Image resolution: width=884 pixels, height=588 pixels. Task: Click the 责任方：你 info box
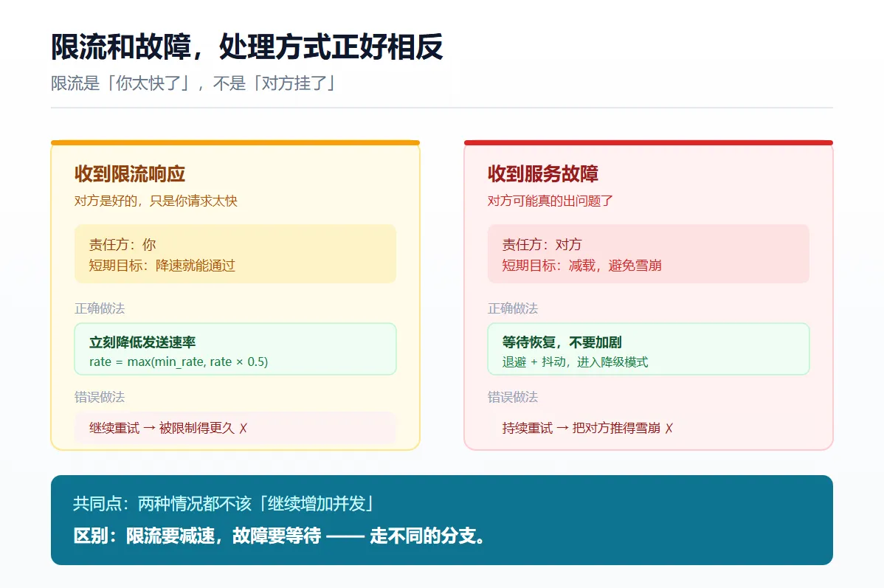click(x=235, y=254)
